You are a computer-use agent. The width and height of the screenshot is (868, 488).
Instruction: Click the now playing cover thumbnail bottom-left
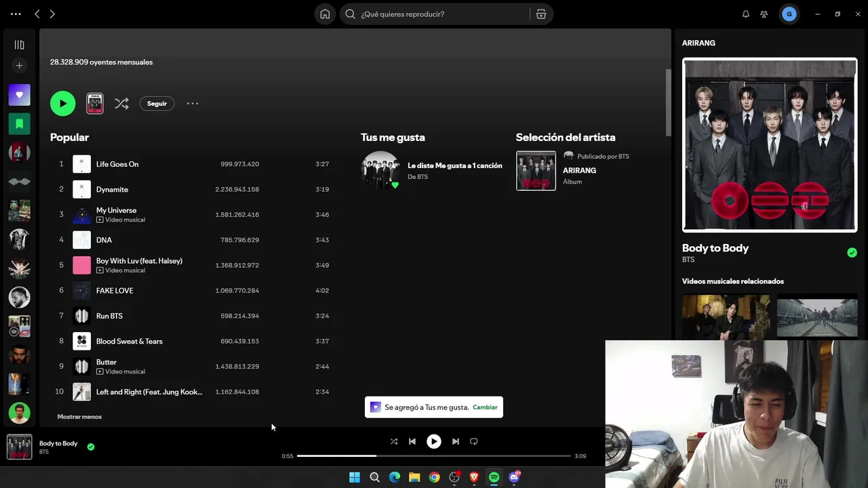pos(19,447)
